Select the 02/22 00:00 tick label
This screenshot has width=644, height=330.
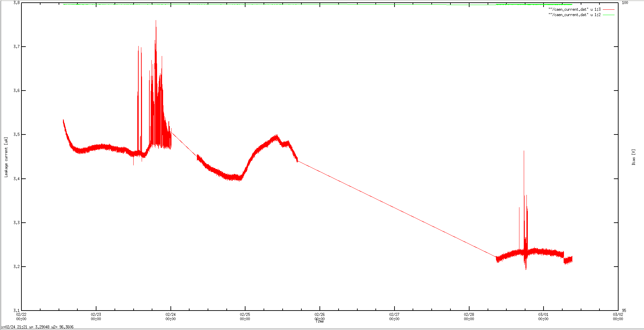click(x=22, y=317)
